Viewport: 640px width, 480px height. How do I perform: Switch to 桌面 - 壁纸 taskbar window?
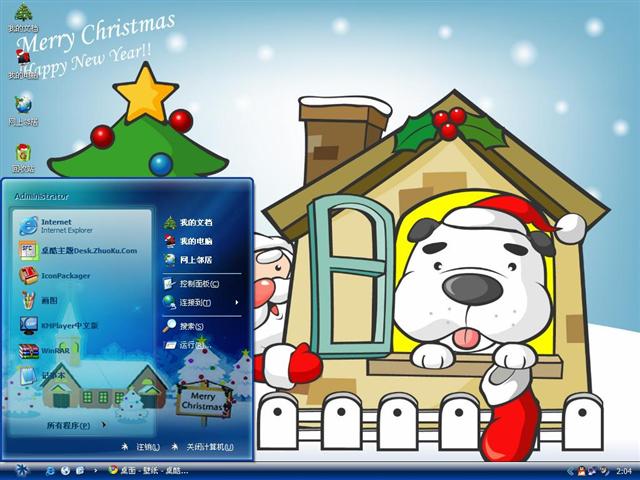click(x=148, y=471)
